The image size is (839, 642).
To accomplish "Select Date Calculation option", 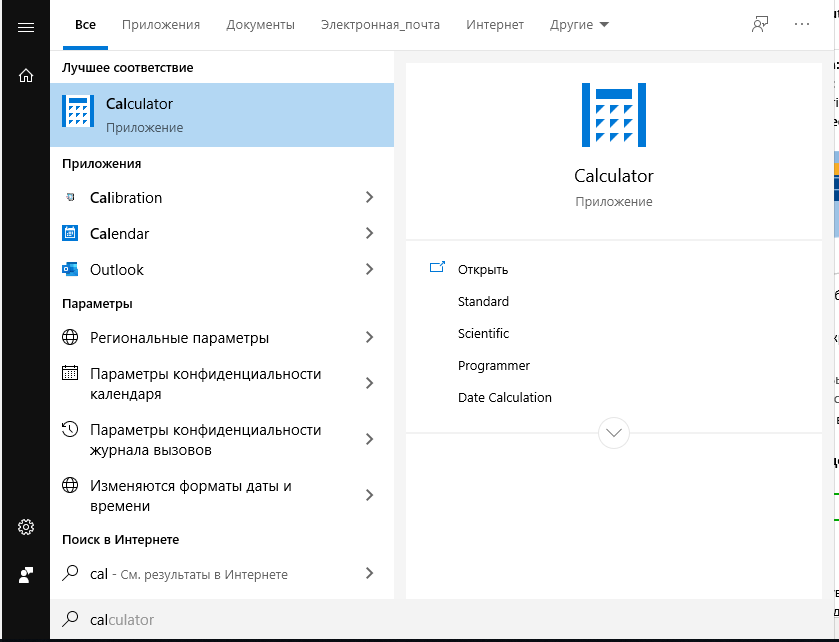I will (x=504, y=397).
